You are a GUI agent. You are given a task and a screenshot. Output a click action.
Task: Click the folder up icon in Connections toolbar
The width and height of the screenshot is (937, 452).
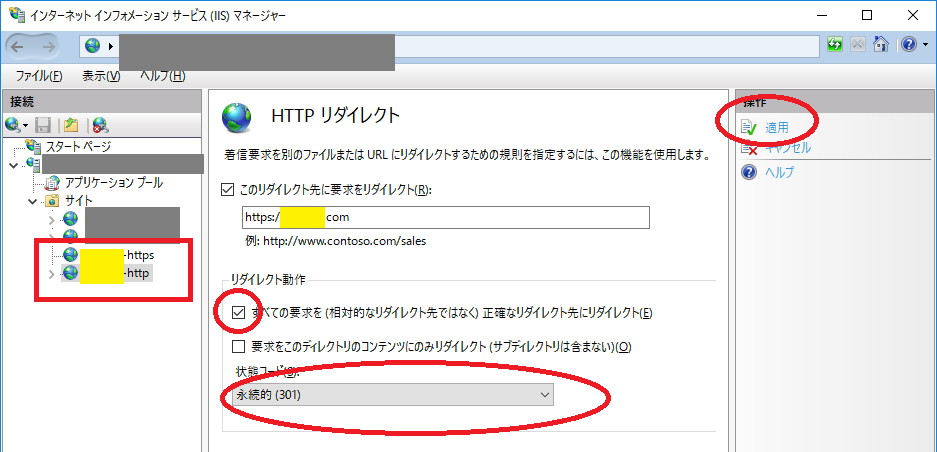[x=71, y=125]
